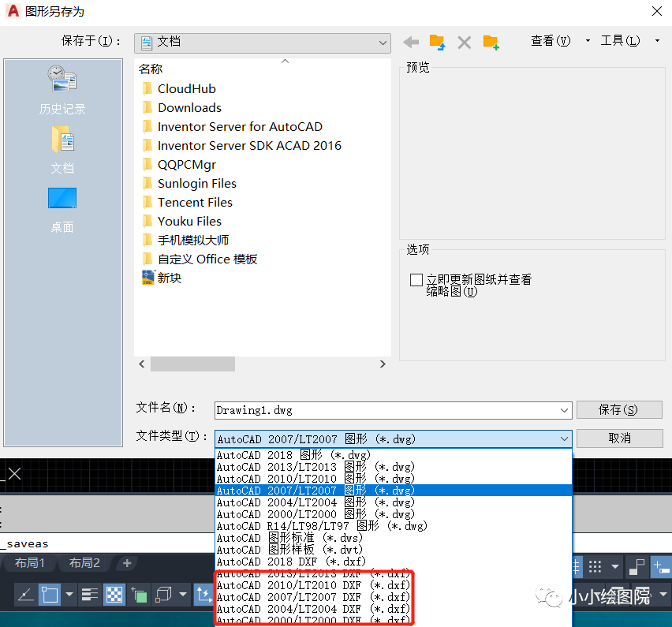The height and width of the screenshot is (627, 672).
Task: Create a new folder with the folder-plus icon
Action: click(x=491, y=43)
